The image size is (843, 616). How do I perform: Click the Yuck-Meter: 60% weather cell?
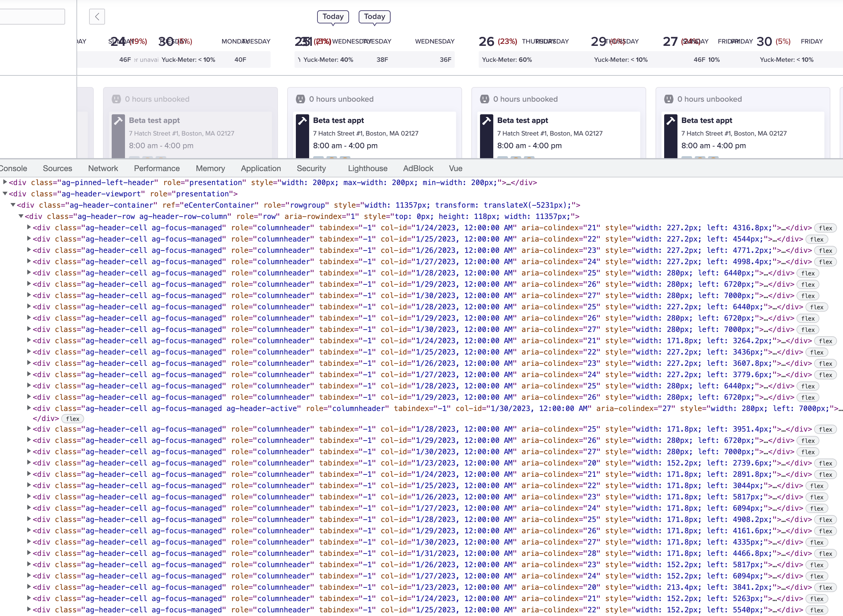tap(507, 60)
